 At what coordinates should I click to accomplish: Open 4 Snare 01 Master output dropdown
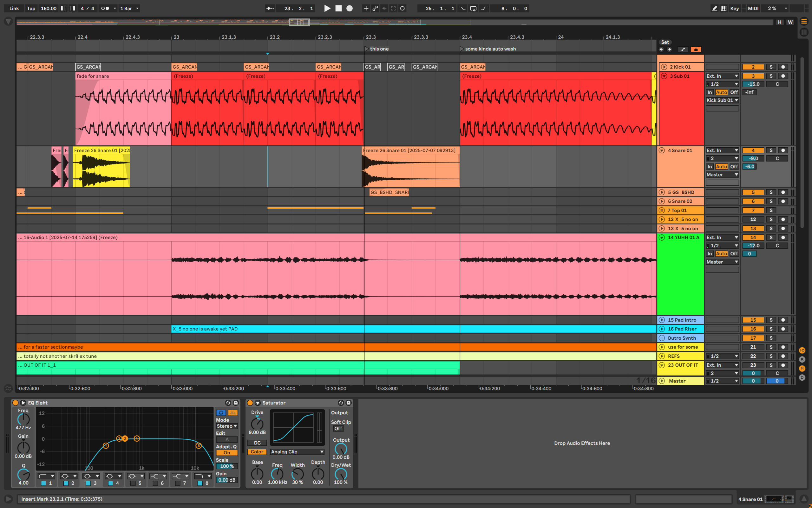722,175
